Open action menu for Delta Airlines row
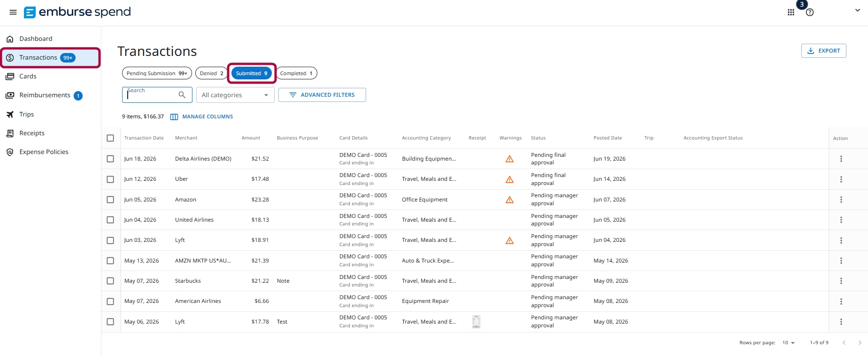The height and width of the screenshot is (356, 868). click(841, 159)
